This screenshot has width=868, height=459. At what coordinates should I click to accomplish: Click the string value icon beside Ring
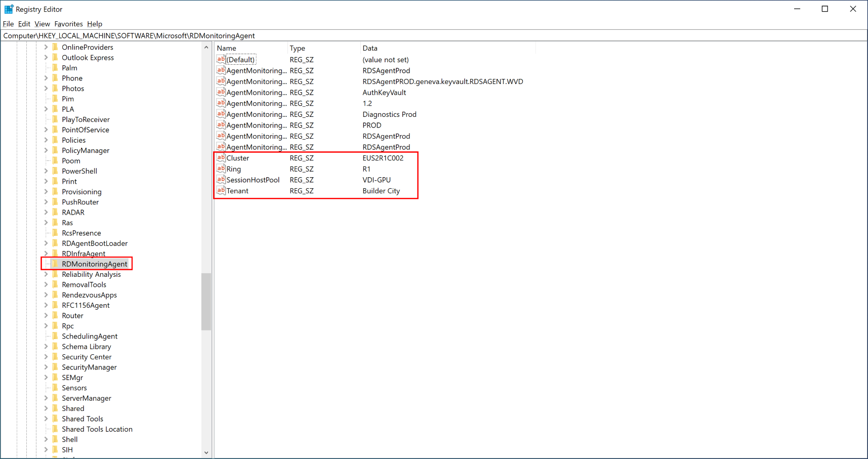pyautogui.click(x=221, y=169)
